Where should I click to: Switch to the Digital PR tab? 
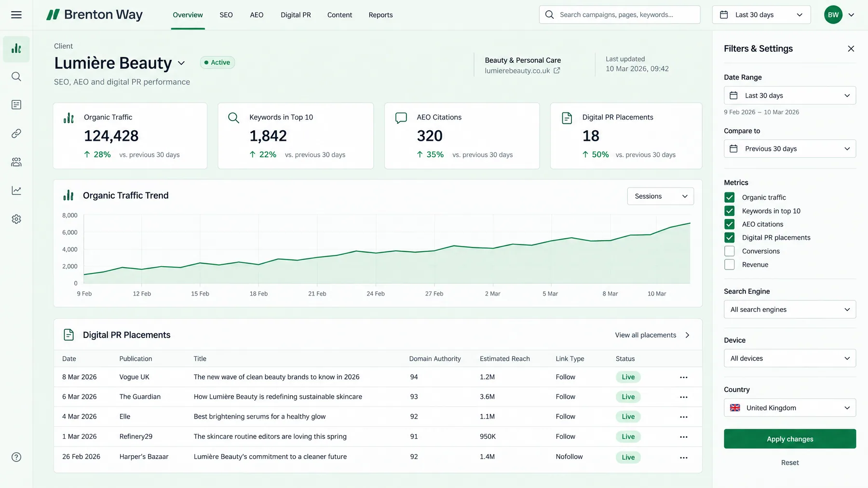pos(296,15)
